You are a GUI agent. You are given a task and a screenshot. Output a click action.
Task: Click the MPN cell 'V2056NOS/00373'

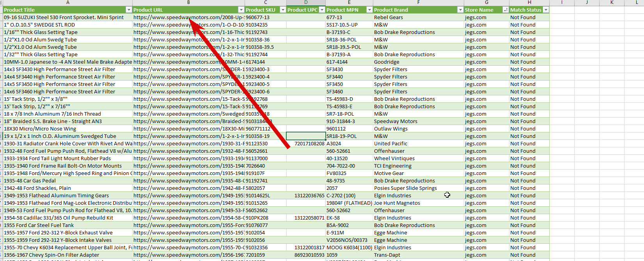(x=349, y=240)
